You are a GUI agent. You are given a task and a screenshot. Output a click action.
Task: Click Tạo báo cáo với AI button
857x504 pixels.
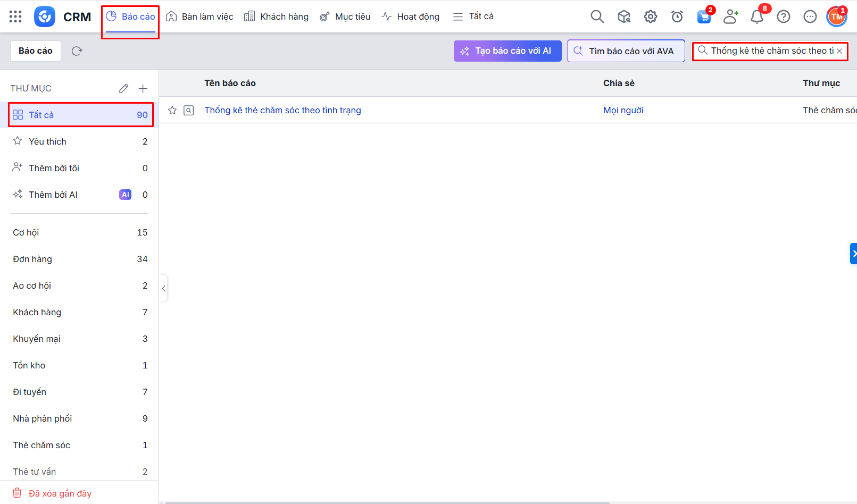point(507,51)
